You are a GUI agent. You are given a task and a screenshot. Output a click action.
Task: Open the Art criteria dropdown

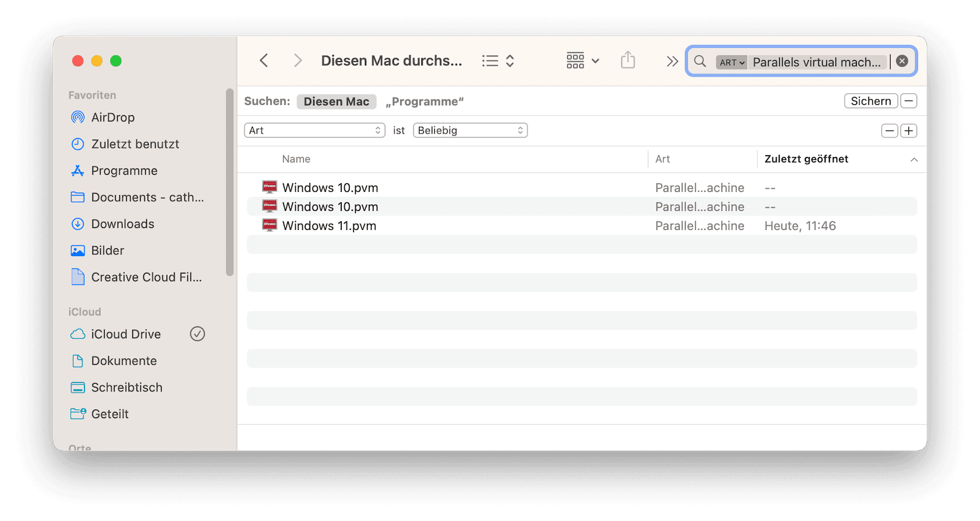[315, 131]
